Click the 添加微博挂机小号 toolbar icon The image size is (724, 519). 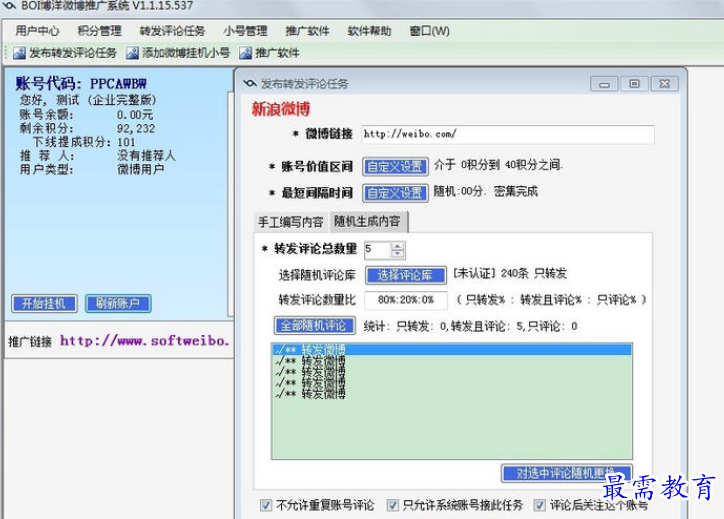pos(132,53)
